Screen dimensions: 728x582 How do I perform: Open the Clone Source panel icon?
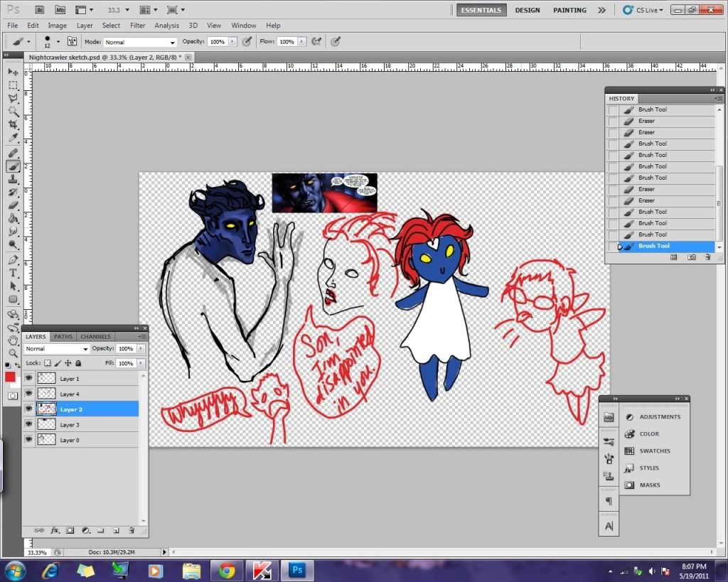[609, 475]
